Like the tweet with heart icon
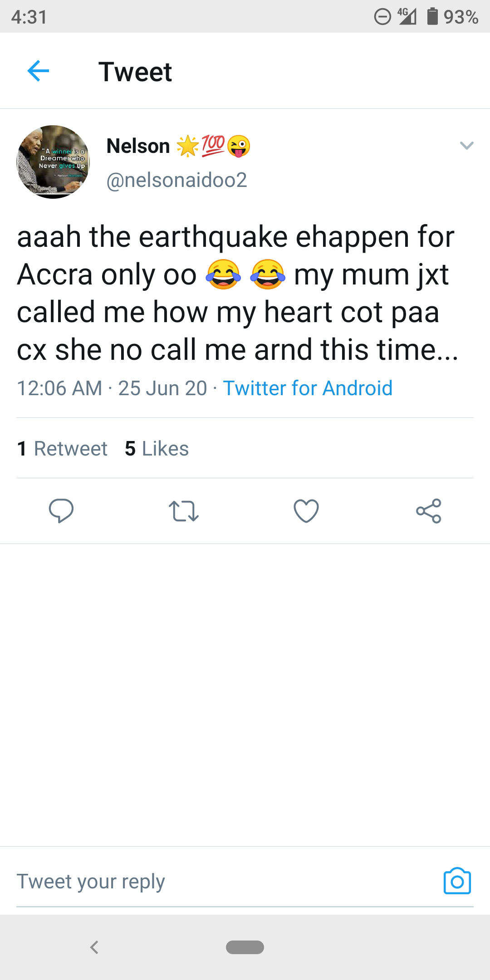Image resolution: width=490 pixels, height=980 pixels. pos(306,511)
